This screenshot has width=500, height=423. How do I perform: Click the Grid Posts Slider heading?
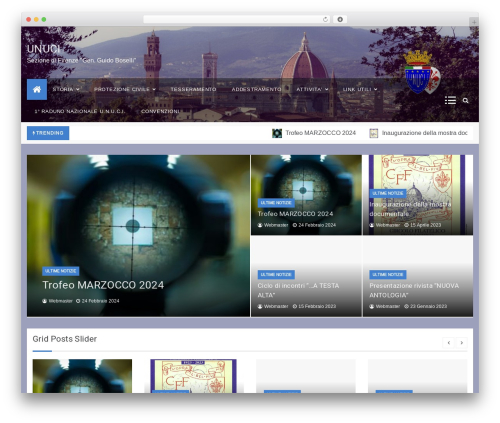(x=65, y=339)
